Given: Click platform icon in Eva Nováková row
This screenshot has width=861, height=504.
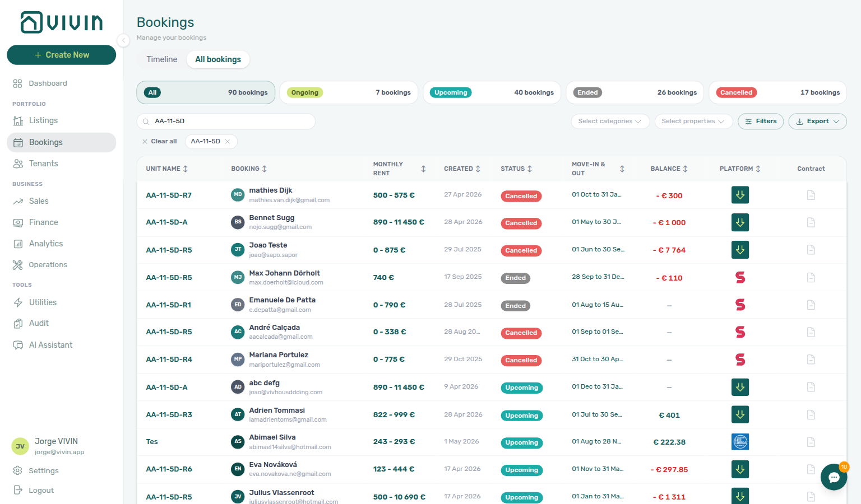Looking at the screenshot, I should (740, 469).
